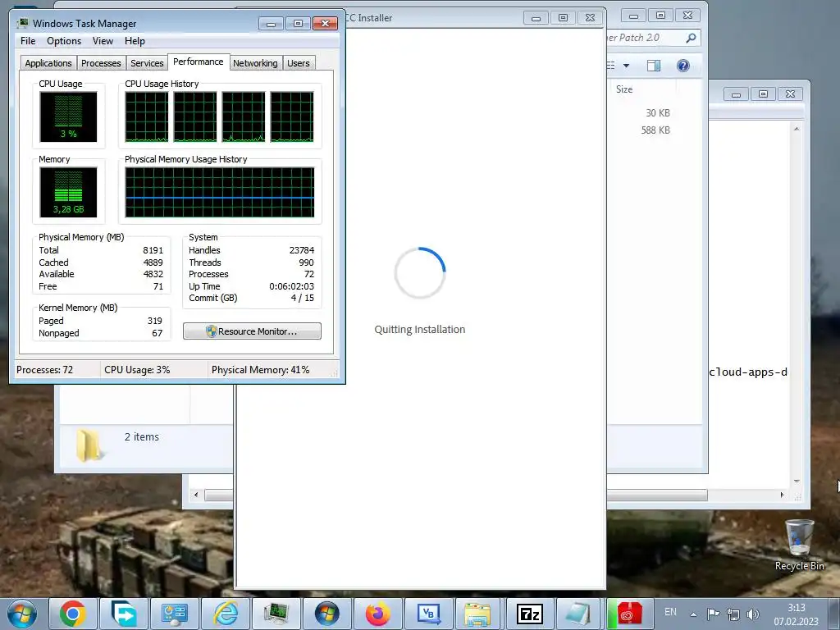Click the Handles value 23784
840x630 pixels.
[302, 250]
